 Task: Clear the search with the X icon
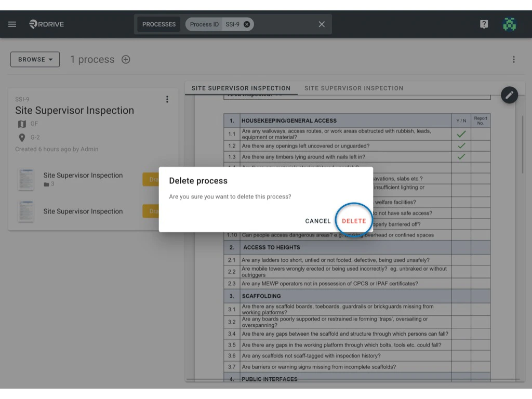[321, 24]
